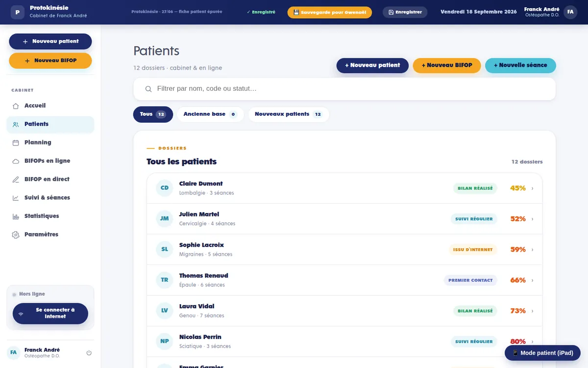Viewport: 588px width, 368px height.
Task: Open Suivi & séances from sidebar
Action: click(50, 198)
